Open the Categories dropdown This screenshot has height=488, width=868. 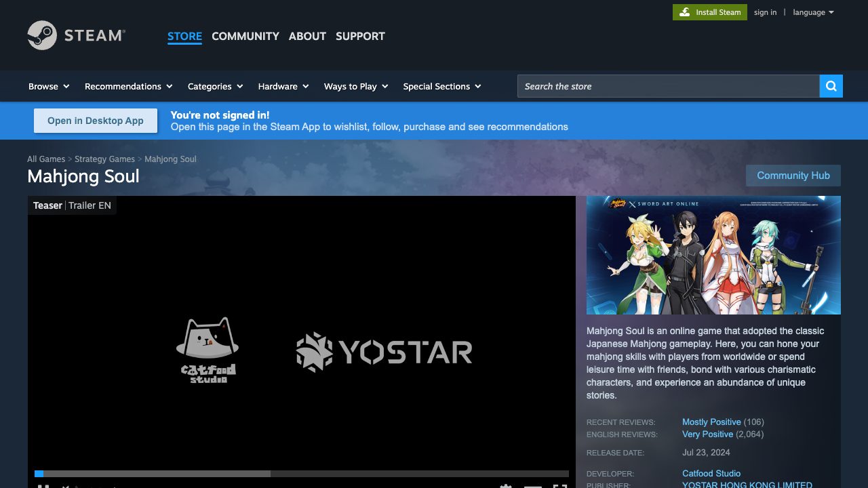pos(215,86)
